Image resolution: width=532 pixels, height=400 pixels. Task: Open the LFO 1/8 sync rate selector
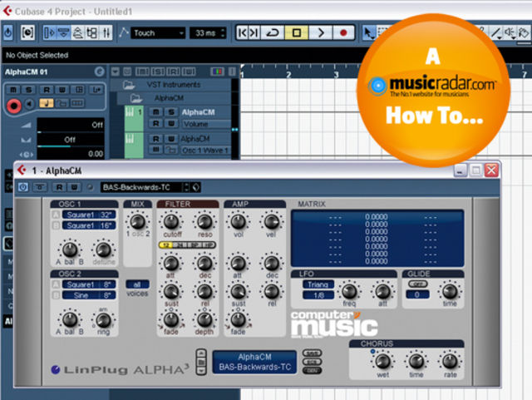pos(318,295)
